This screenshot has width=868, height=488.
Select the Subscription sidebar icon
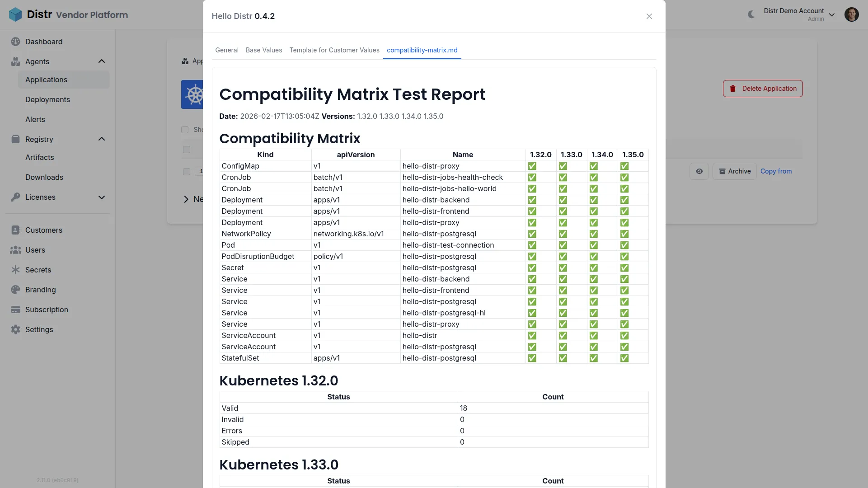coord(16,310)
